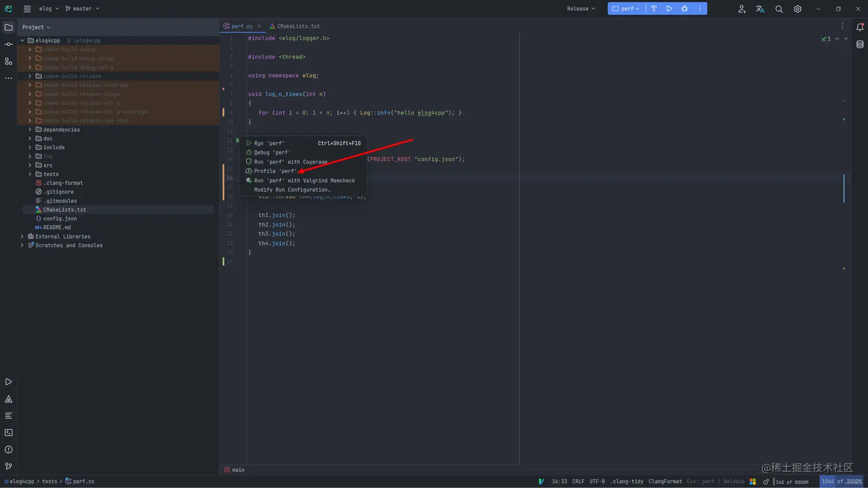Click the main function breadcrumb

[235, 470]
